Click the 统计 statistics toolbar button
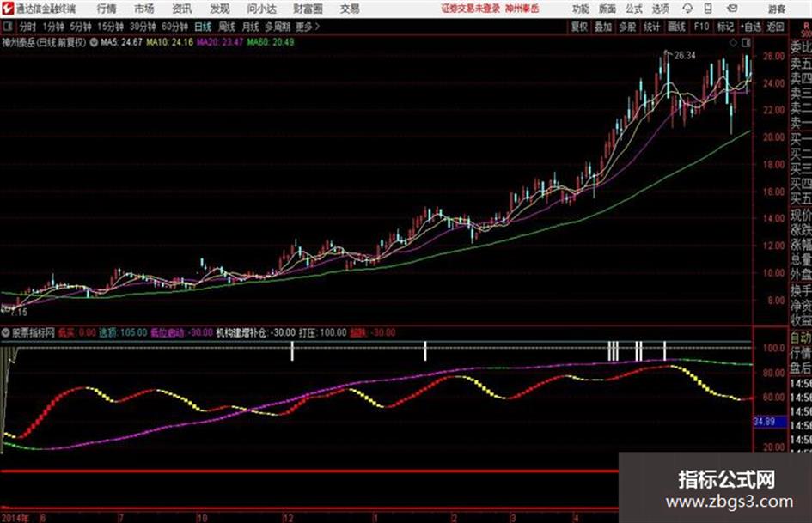Image resolution: width=812 pixels, height=523 pixels. 651,27
